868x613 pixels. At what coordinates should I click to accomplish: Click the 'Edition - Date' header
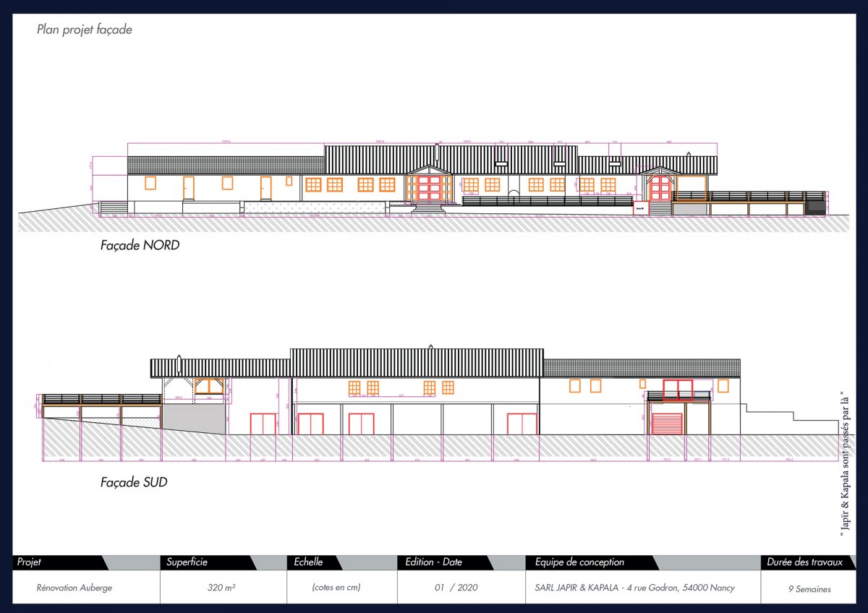tap(434, 562)
